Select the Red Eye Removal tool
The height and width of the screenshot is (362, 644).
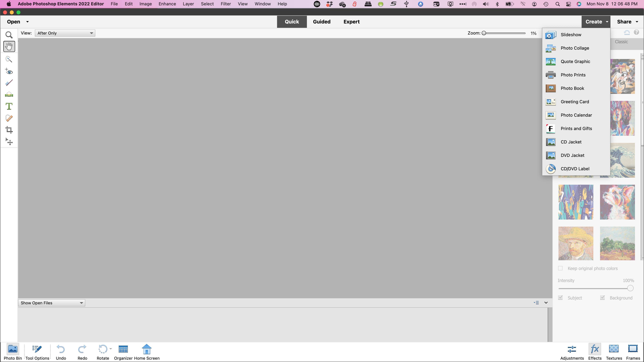pyautogui.click(x=9, y=71)
